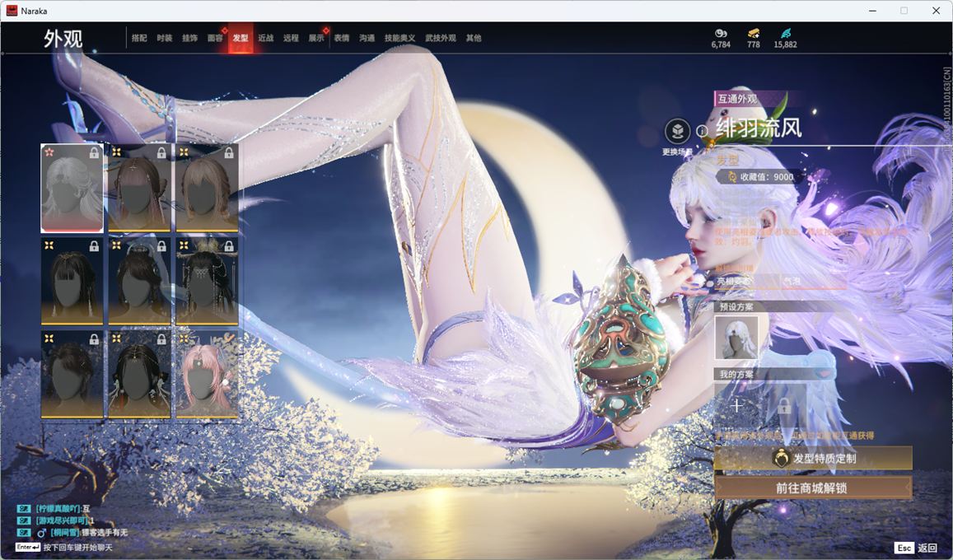
Task: Select the white hair 绯羽流风 thumbnail
Action: pyautogui.click(x=72, y=188)
